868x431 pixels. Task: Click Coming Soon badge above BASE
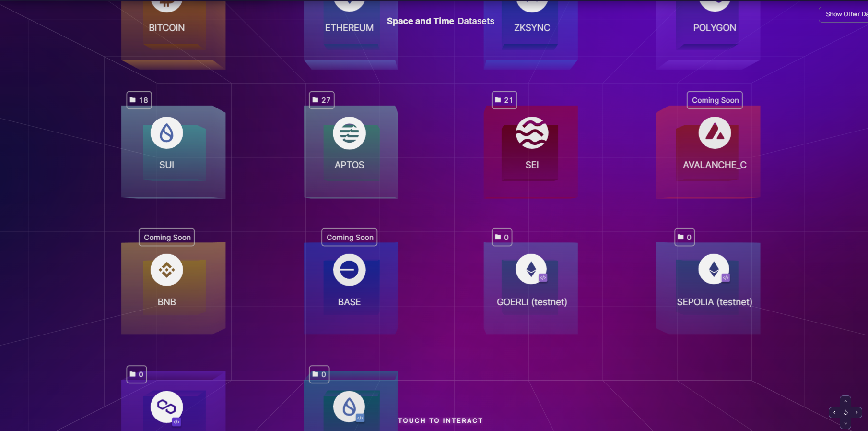pos(350,237)
